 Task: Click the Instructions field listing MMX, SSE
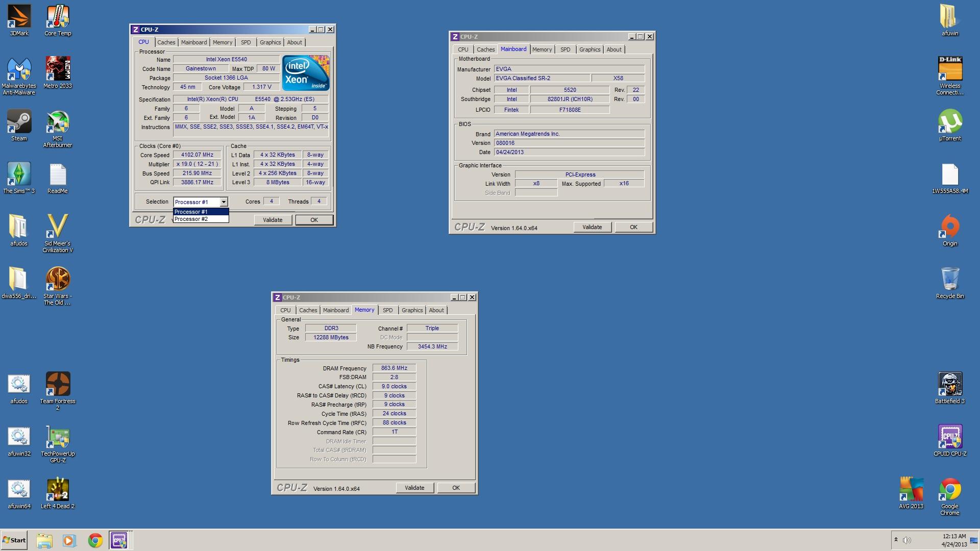(x=251, y=130)
